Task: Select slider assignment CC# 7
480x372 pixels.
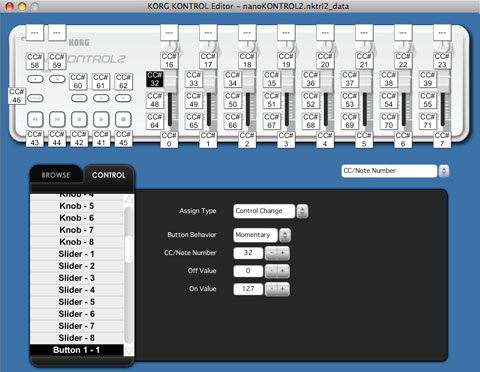Action: pos(442,140)
